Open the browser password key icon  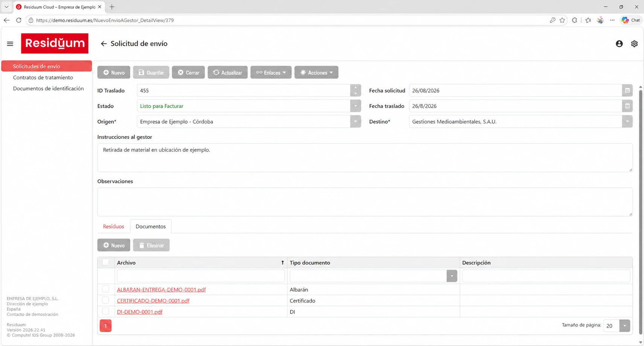[x=552, y=20]
